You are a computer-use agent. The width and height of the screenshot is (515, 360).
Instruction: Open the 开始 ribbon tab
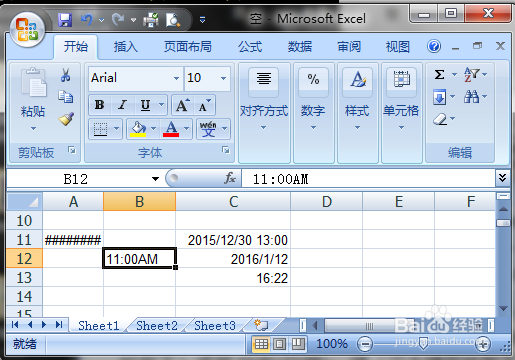click(x=76, y=46)
